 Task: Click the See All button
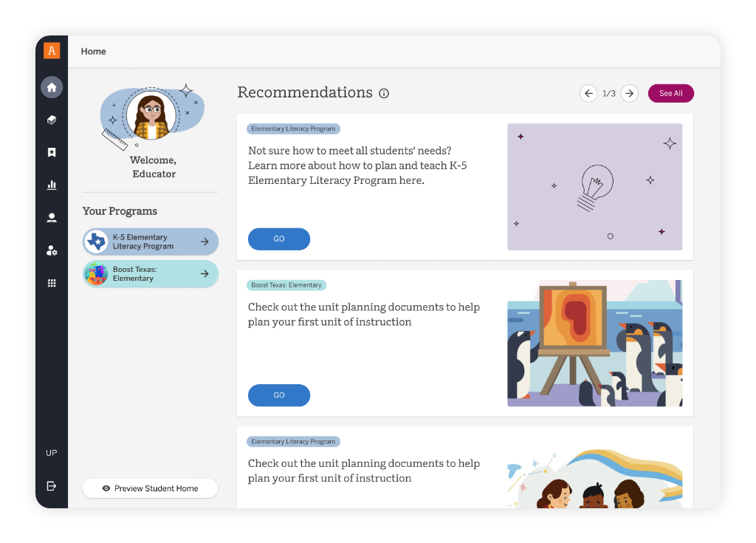pyautogui.click(x=670, y=93)
